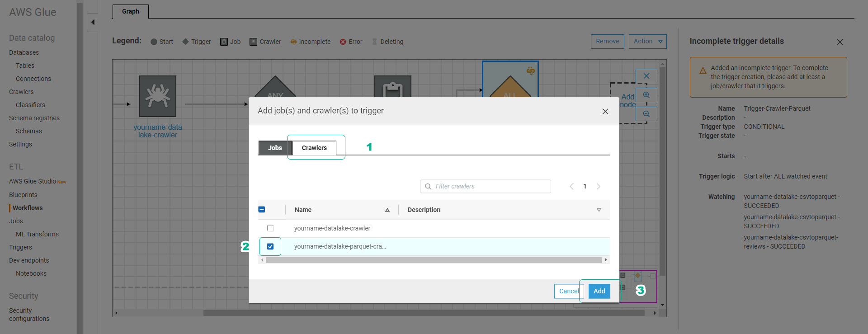Click the zoom in magnifier icon

point(646,95)
